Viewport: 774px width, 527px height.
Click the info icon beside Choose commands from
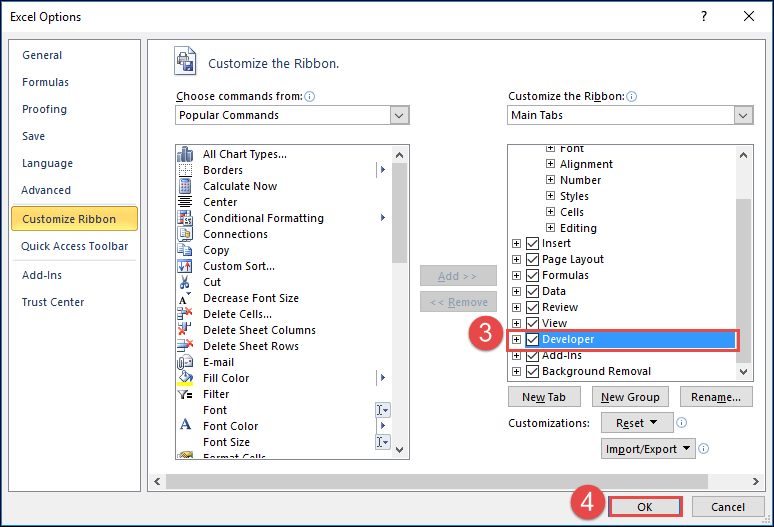click(310, 96)
